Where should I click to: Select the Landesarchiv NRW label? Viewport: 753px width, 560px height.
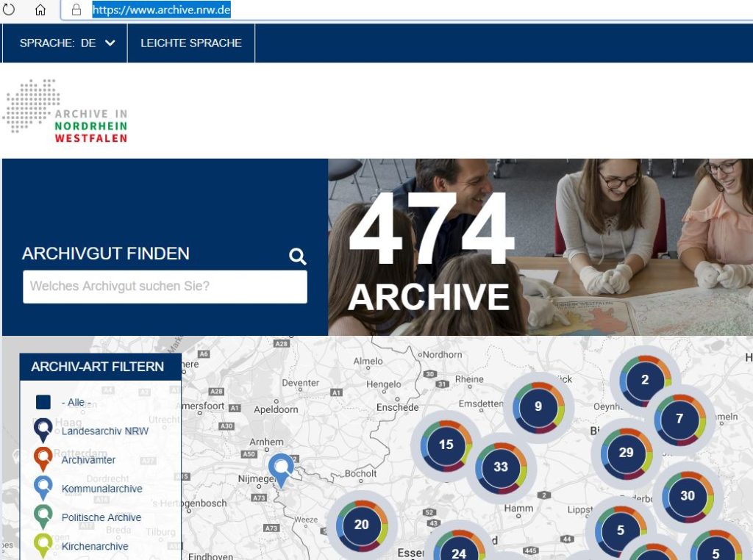tap(105, 431)
